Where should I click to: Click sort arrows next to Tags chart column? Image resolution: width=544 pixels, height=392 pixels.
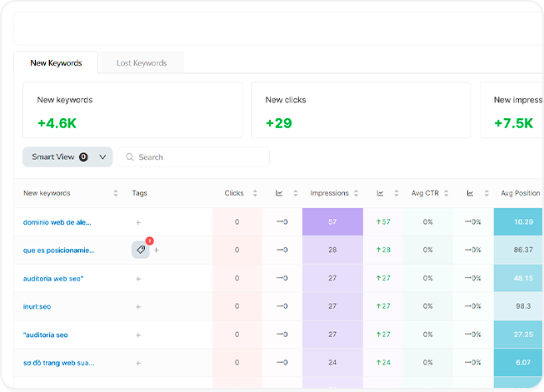[295, 193]
